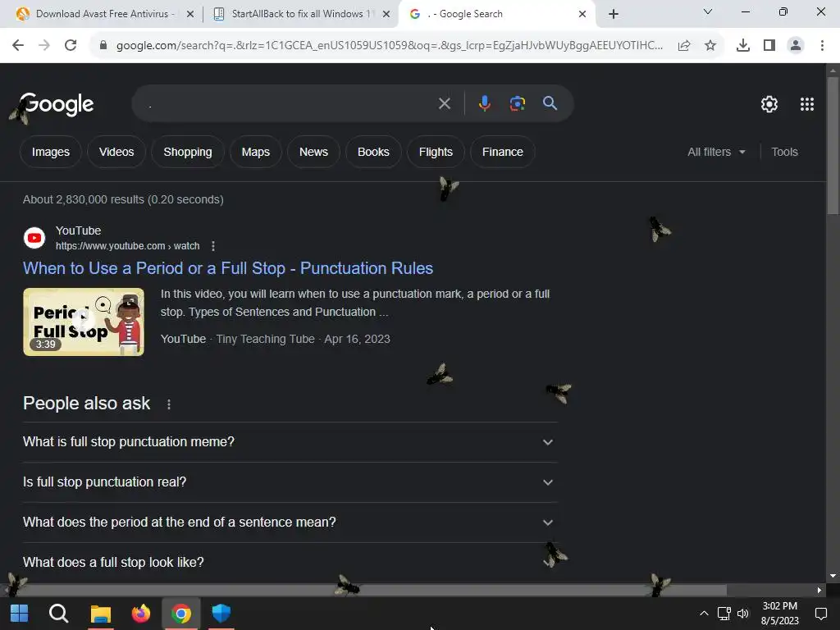
Task: Open Chrome three-dot menu
Action: [x=822, y=46]
